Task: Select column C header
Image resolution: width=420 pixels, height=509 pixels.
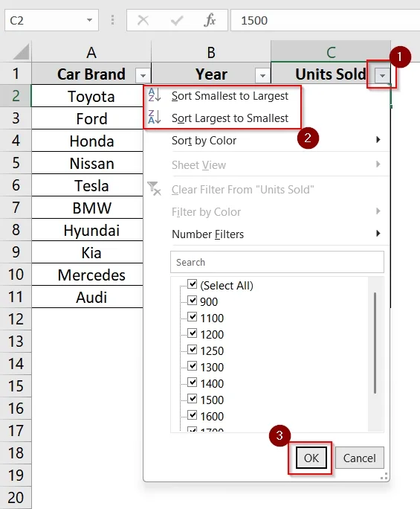Action: tap(331, 51)
